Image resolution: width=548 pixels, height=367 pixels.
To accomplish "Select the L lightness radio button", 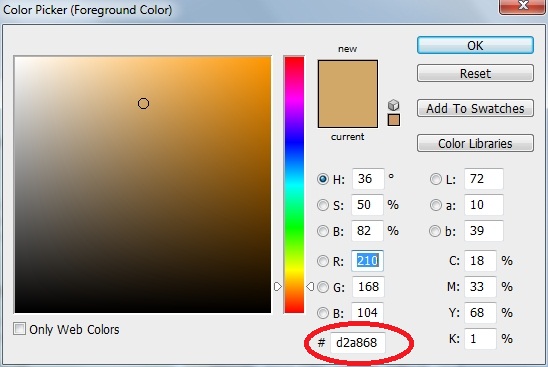I will pyautogui.click(x=435, y=179).
